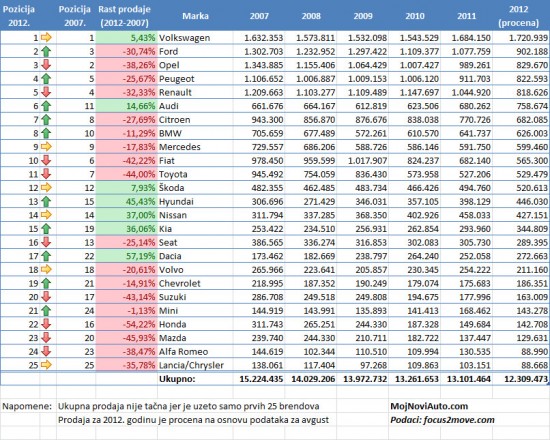
Task: Click the green up arrow beside Hyundai
Action: (46, 201)
